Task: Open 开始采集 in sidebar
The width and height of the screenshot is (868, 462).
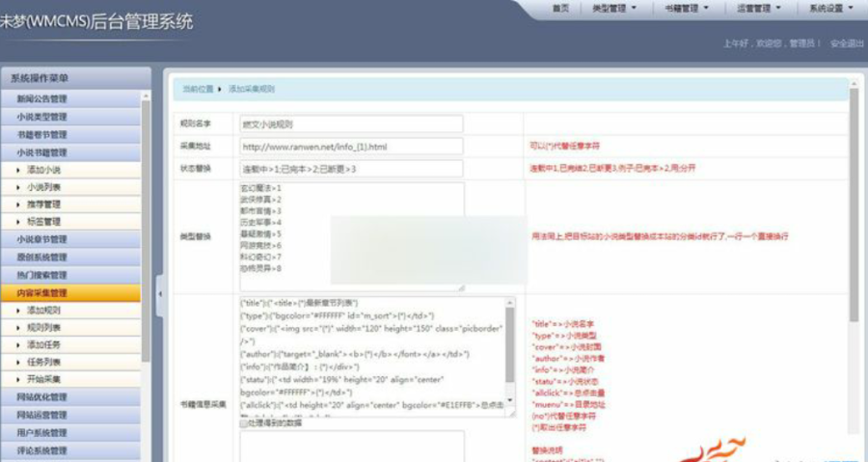Action: pyautogui.click(x=70, y=379)
